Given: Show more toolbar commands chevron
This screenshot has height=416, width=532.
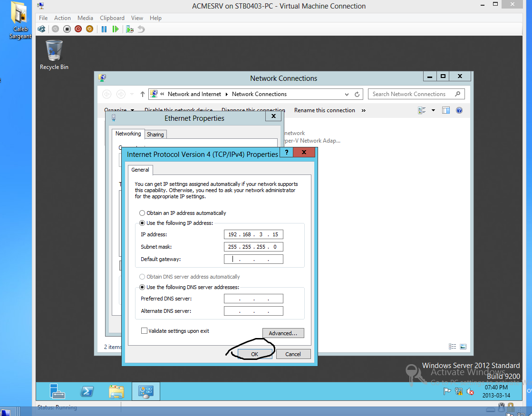Looking at the screenshot, I should [x=364, y=110].
